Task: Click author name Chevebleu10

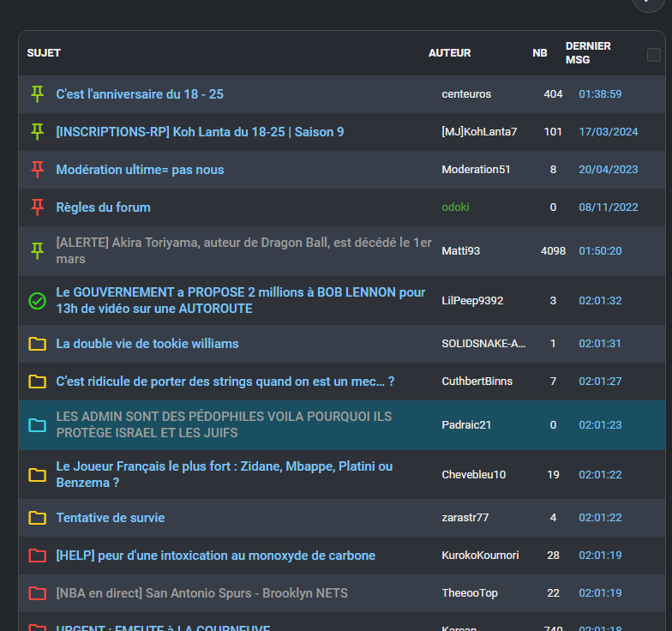Action: pyautogui.click(x=473, y=475)
